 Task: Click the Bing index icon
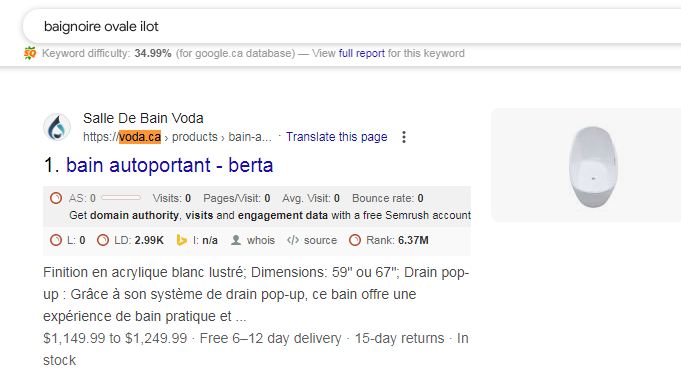tap(182, 240)
